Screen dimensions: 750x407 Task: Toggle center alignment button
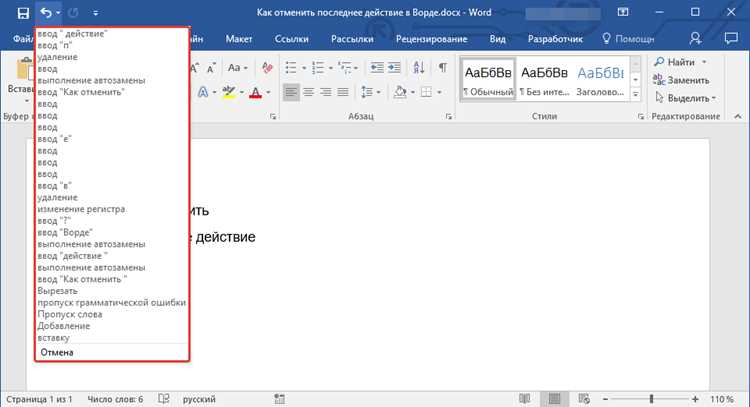click(x=309, y=92)
